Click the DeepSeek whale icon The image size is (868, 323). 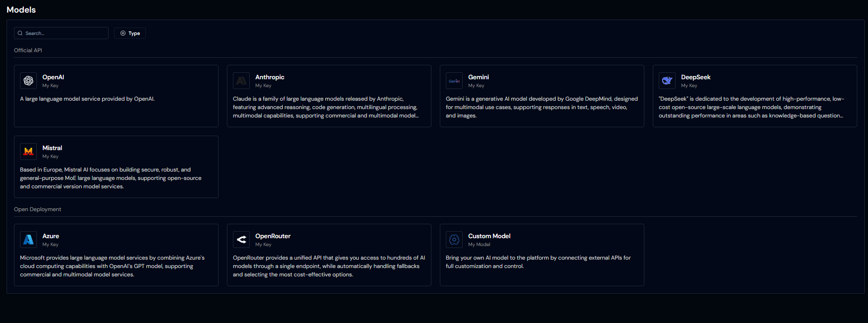(667, 81)
